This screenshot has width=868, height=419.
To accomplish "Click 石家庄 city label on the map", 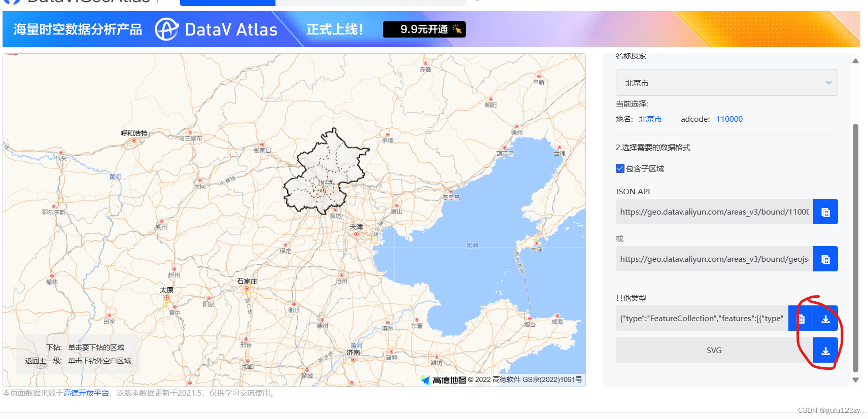I will click(247, 281).
